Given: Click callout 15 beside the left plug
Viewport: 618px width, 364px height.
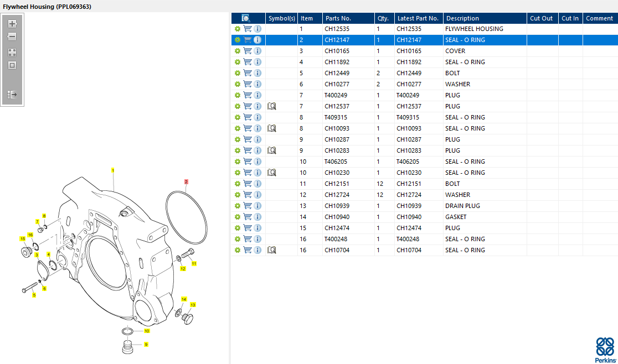Looking at the screenshot, I should click(x=23, y=239).
